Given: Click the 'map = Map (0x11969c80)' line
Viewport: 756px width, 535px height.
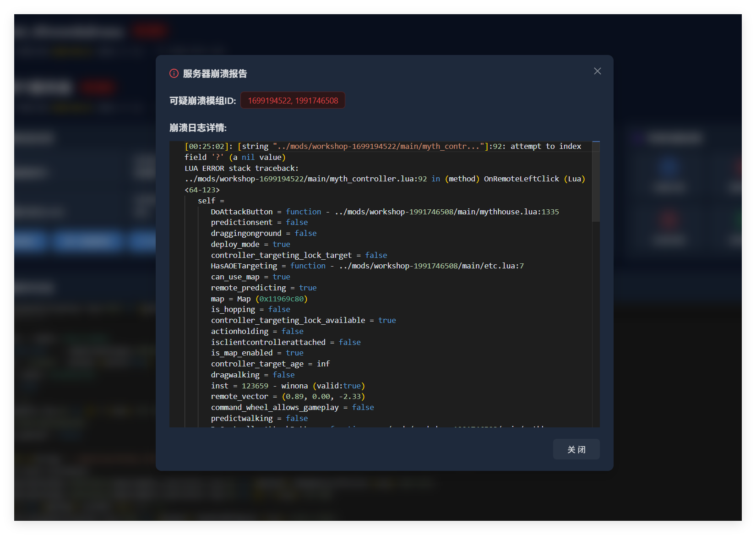Looking at the screenshot, I should click(259, 299).
